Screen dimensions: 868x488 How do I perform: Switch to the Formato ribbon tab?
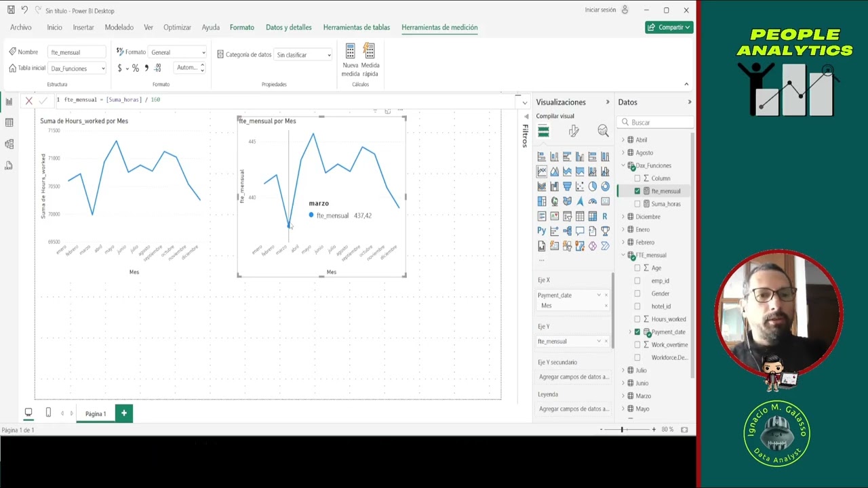242,27
